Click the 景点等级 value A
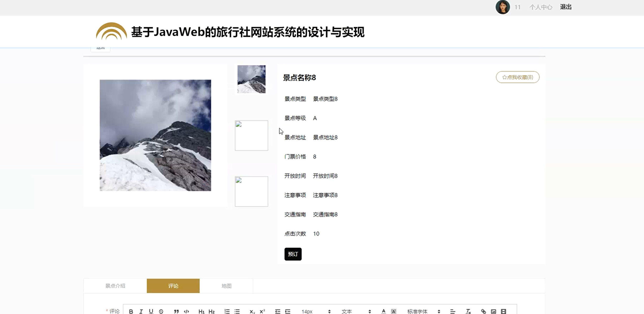 point(315,118)
